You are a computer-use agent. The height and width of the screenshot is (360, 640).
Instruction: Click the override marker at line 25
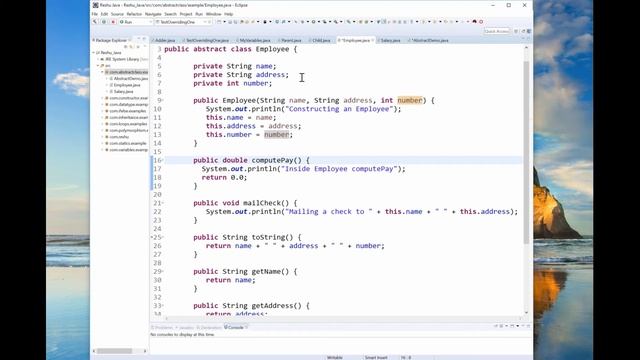click(x=152, y=237)
